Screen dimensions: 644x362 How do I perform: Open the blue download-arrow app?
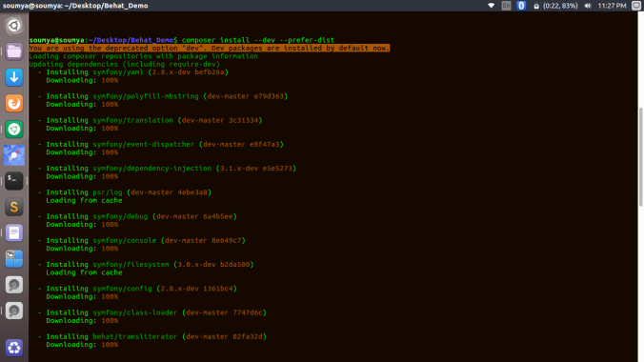14,77
